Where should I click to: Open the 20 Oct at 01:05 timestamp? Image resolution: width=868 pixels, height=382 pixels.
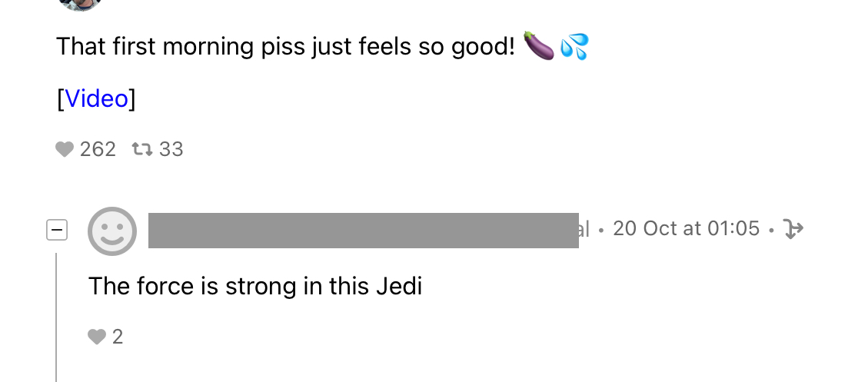686,228
